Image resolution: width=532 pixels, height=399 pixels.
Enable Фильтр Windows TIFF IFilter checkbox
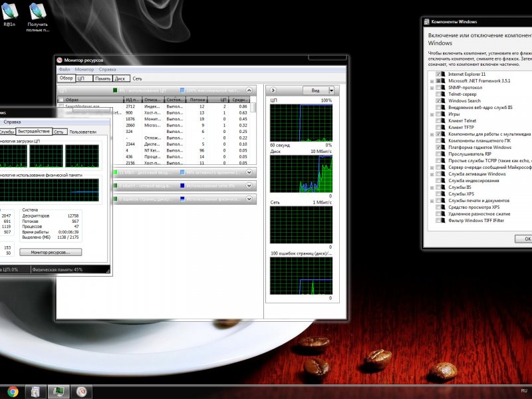coord(438,221)
